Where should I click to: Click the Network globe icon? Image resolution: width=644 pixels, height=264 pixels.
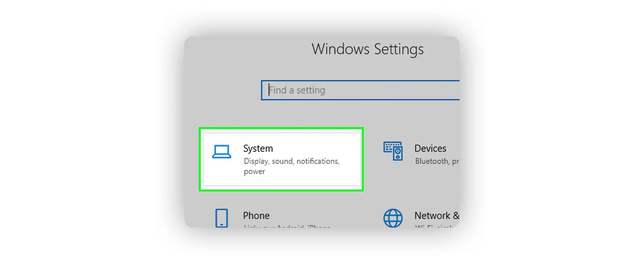click(393, 218)
